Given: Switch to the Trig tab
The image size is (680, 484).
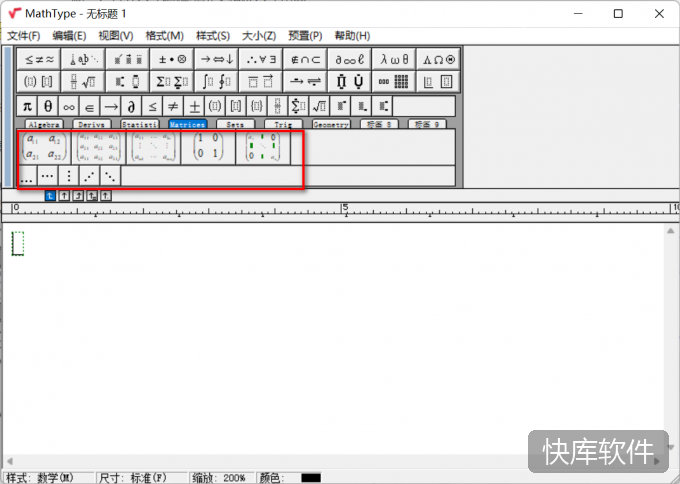Looking at the screenshot, I should (283, 124).
